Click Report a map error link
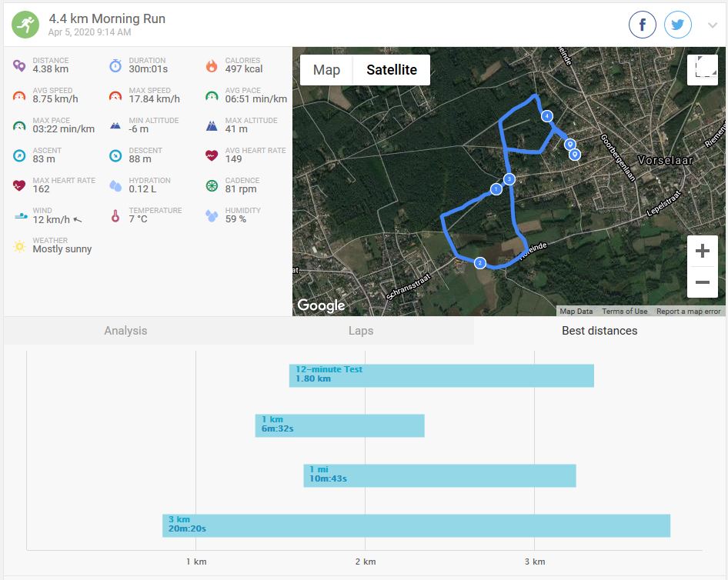Viewport: 728px width, 580px height. [688, 312]
